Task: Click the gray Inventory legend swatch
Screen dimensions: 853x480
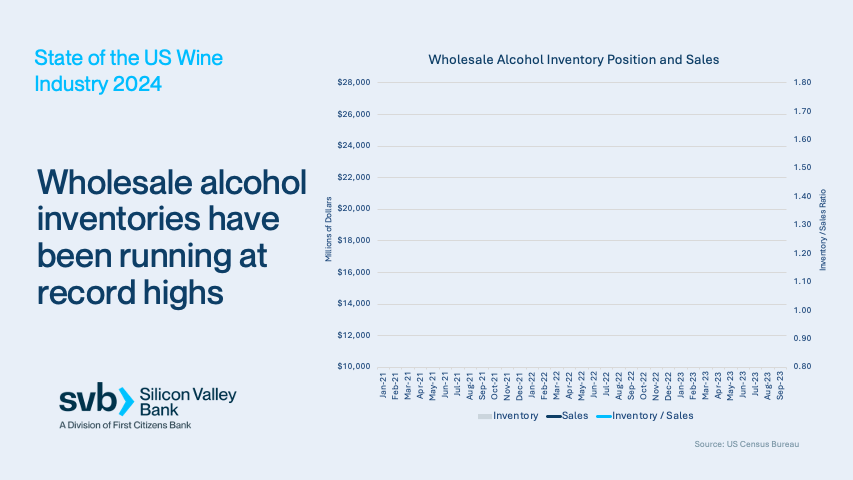Action: [x=484, y=415]
